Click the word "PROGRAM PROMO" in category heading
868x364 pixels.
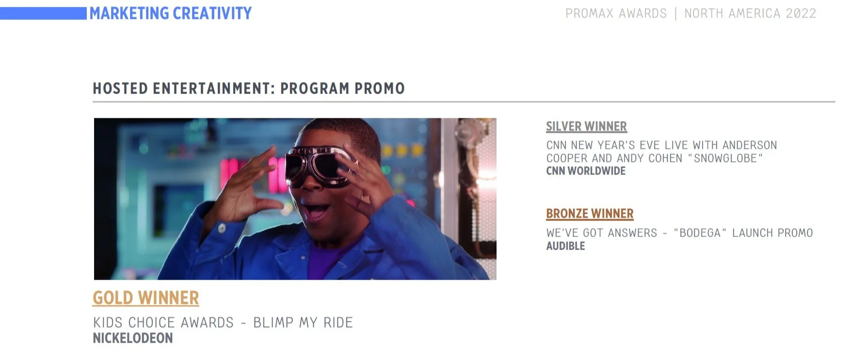(342, 88)
